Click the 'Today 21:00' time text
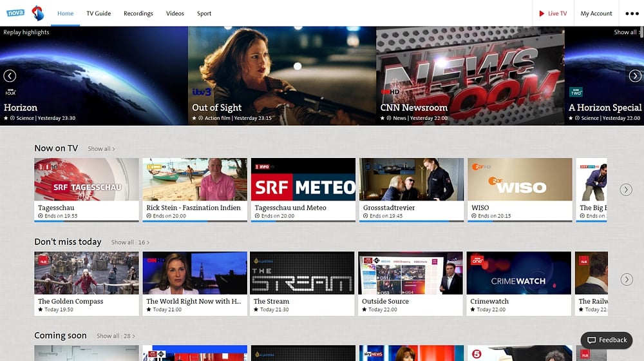The width and height of the screenshot is (644, 361). coord(167,309)
